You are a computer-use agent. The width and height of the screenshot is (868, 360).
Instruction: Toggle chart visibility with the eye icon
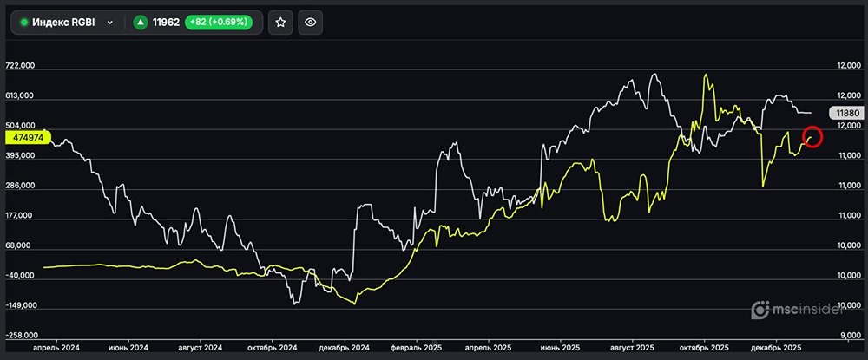pyautogui.click(x=310, y=23)
